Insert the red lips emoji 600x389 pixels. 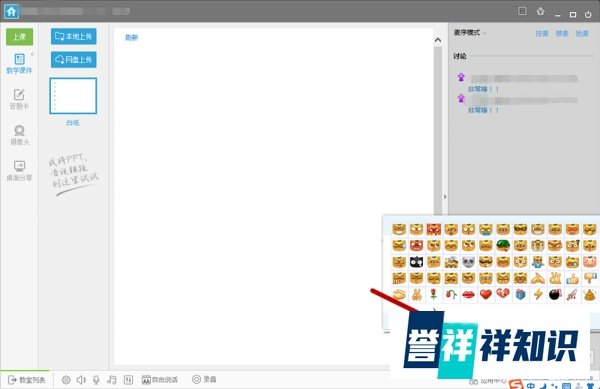tap(468, 295)
